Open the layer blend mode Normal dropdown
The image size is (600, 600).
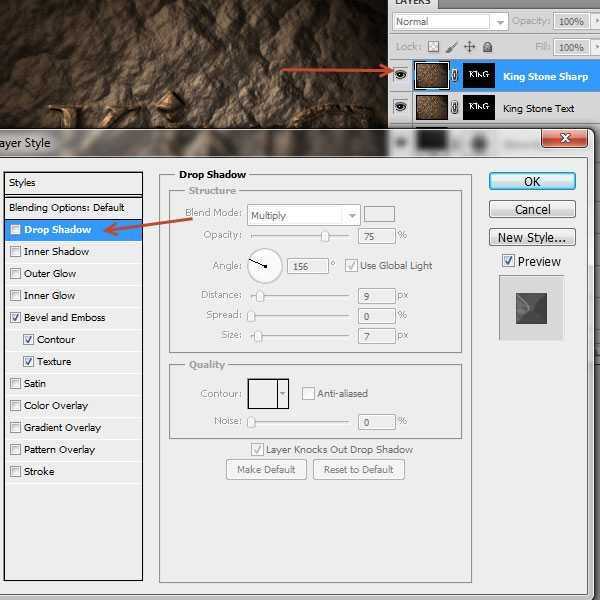pos(441,21)
